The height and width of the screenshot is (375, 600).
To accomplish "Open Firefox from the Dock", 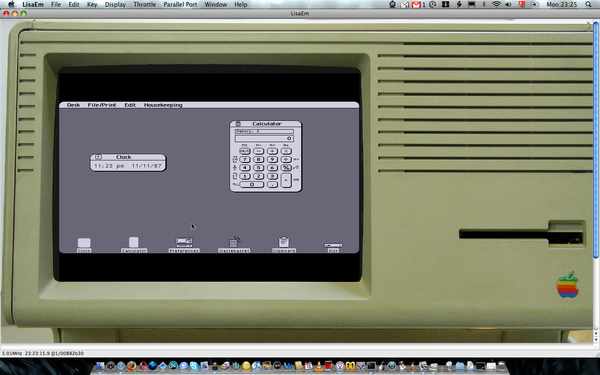I will coord(132,365).
